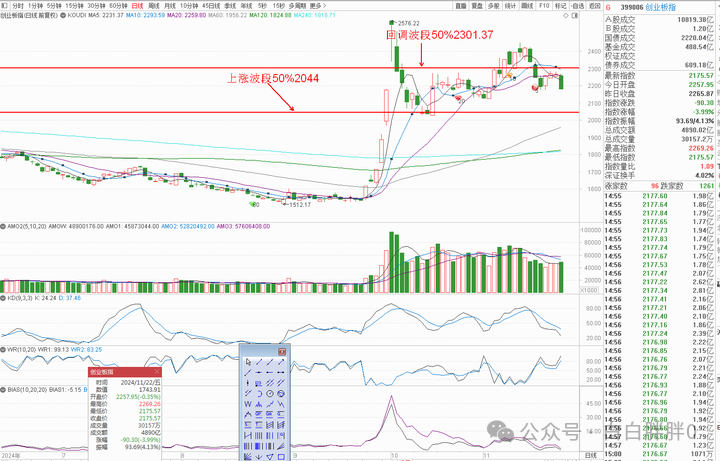The height and width of the screenshot is (461, 720).
Task: Choose the W-shaped wave drawing tool
Action: 248,404
